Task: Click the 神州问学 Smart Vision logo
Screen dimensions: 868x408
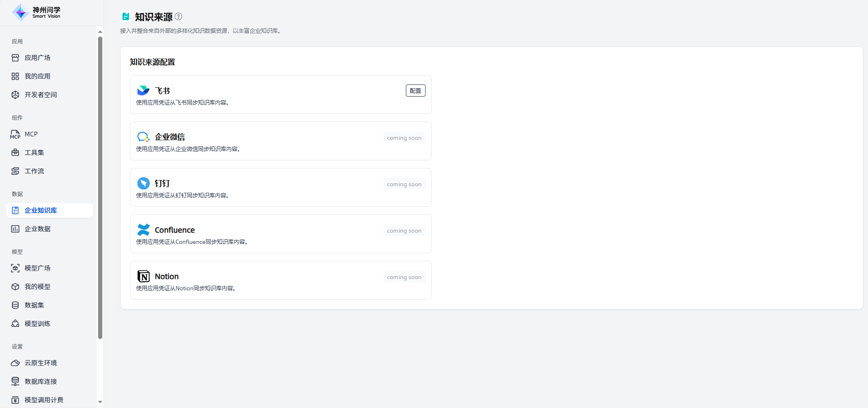Action: 37,12
